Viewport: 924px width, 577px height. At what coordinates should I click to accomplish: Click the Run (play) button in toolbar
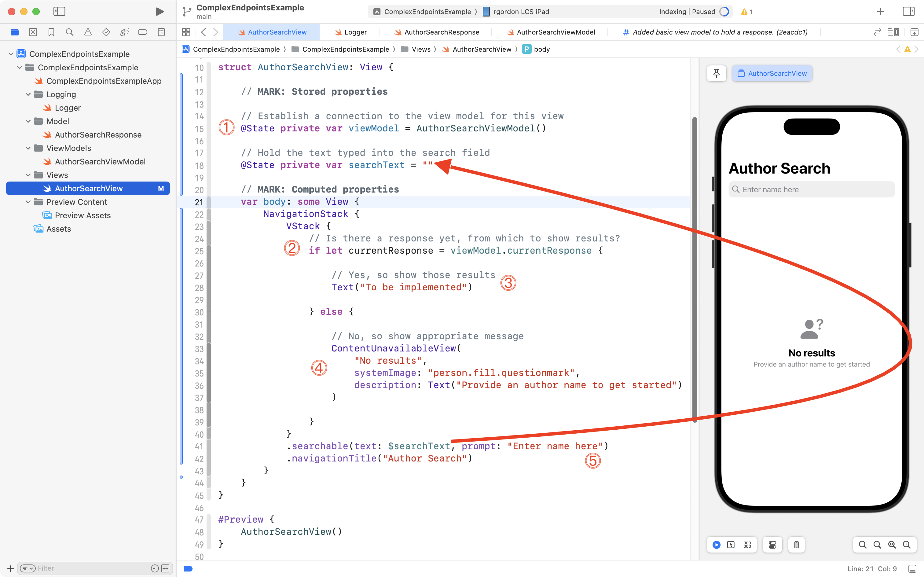point(160,11)
